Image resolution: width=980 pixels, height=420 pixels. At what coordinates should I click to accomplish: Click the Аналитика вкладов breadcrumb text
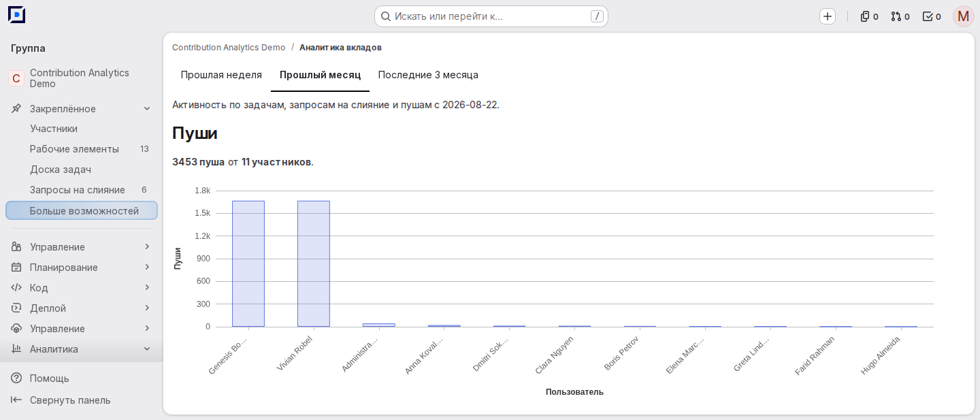[340, 48]
